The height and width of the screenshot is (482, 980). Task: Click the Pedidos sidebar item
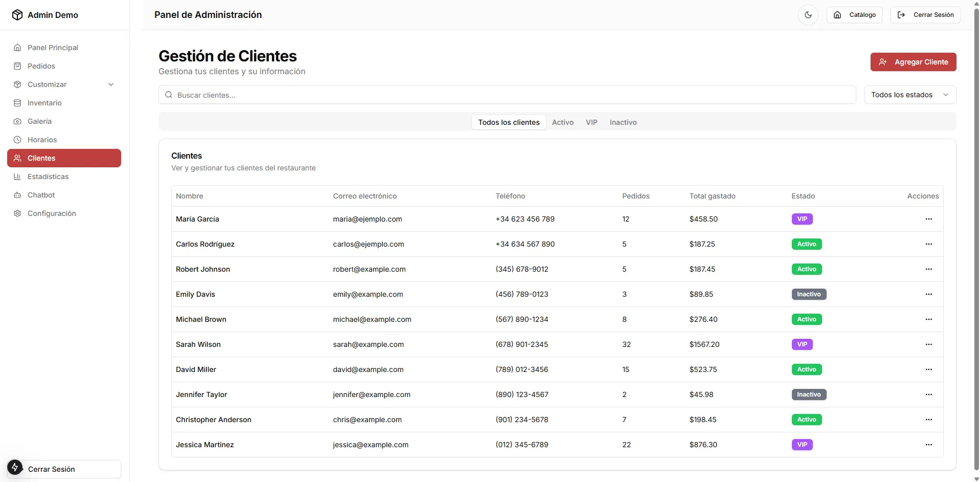click(x=41, y=66)
